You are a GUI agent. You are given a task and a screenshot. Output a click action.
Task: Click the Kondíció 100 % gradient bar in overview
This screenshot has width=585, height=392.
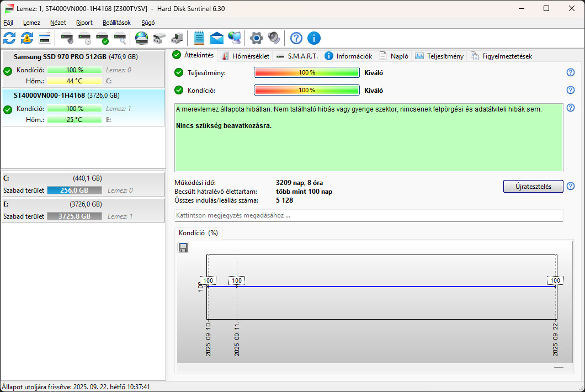tap(307, 90)
